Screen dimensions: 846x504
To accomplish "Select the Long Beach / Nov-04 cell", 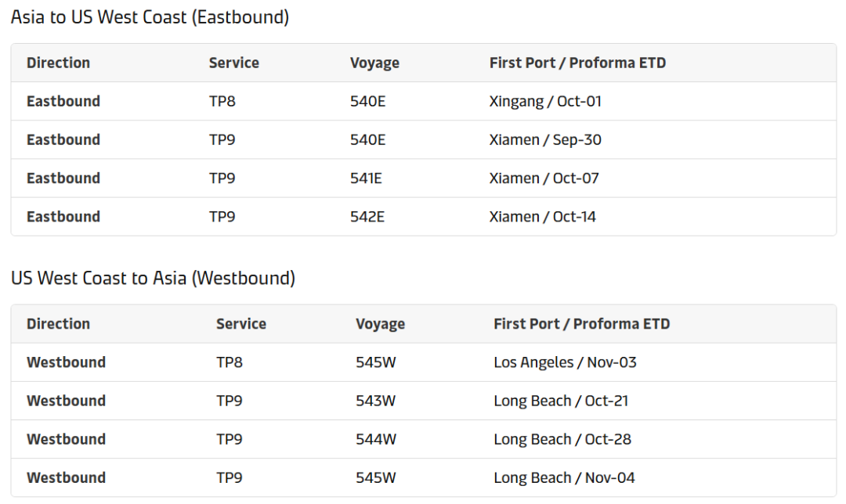I will 564,477.
